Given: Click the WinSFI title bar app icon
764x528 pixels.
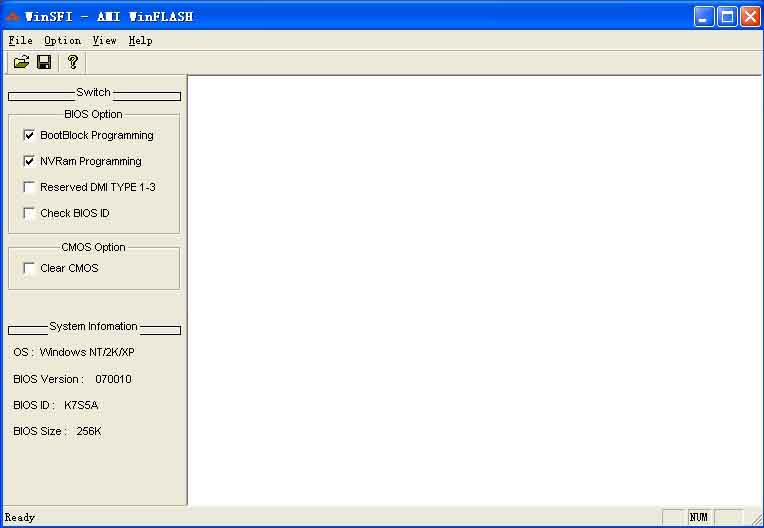Looking at the screenshot, I should (13, 17).
